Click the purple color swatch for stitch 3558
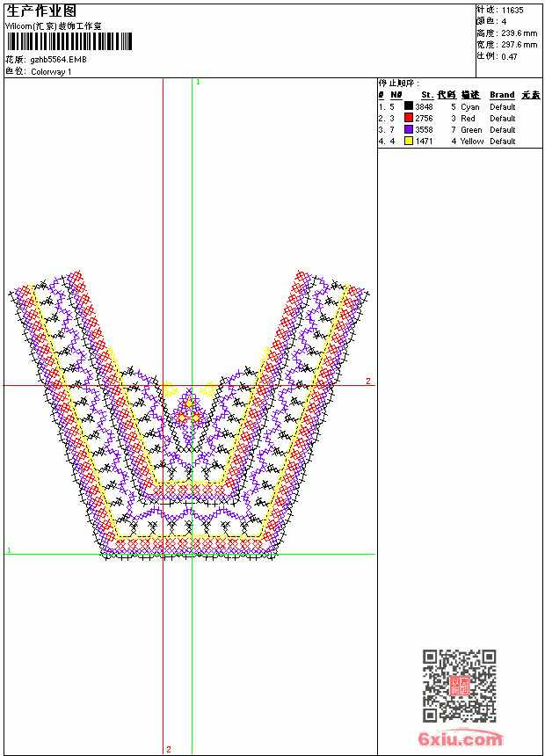 click(409, 129)
